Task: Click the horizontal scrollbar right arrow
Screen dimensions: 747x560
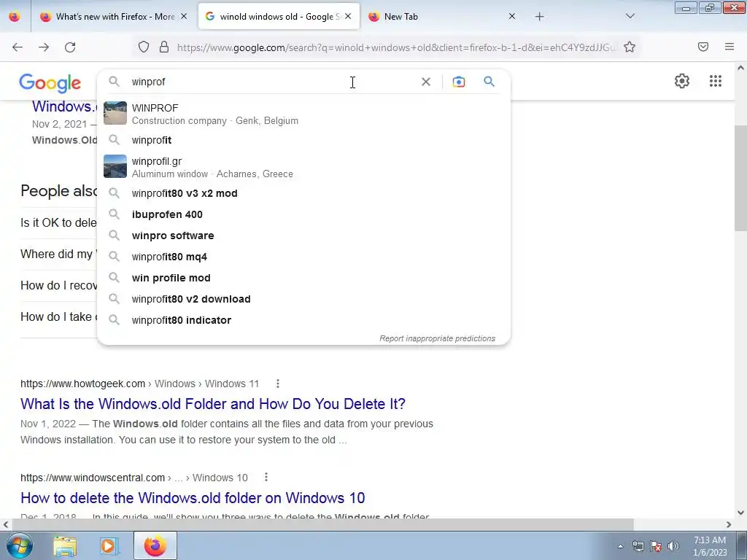Action: click(x=729, y=524)
